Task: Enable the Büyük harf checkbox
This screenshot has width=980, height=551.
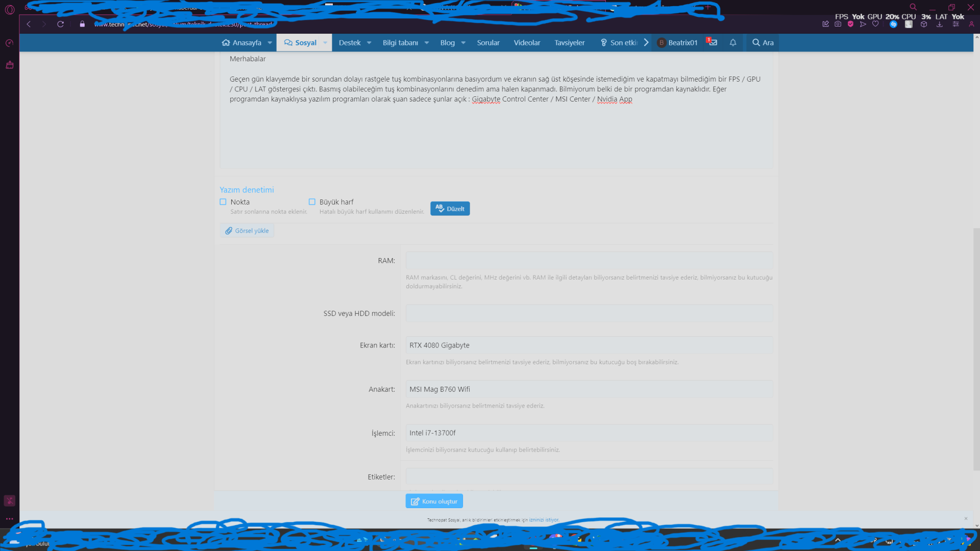Action: point(312,202)
